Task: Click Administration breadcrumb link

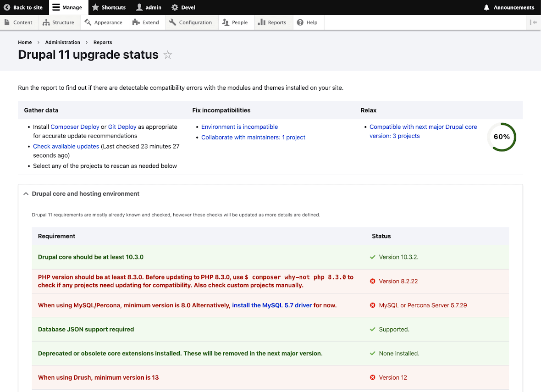Action: pyautogui.click(x=62, y=42)
